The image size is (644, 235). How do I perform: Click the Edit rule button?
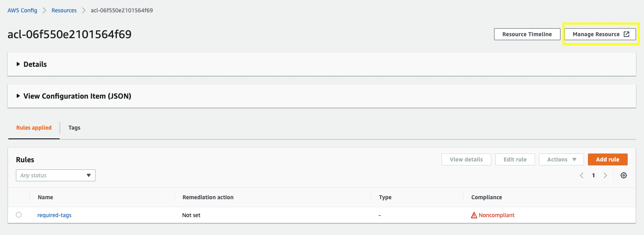click(x=515, y=159)
